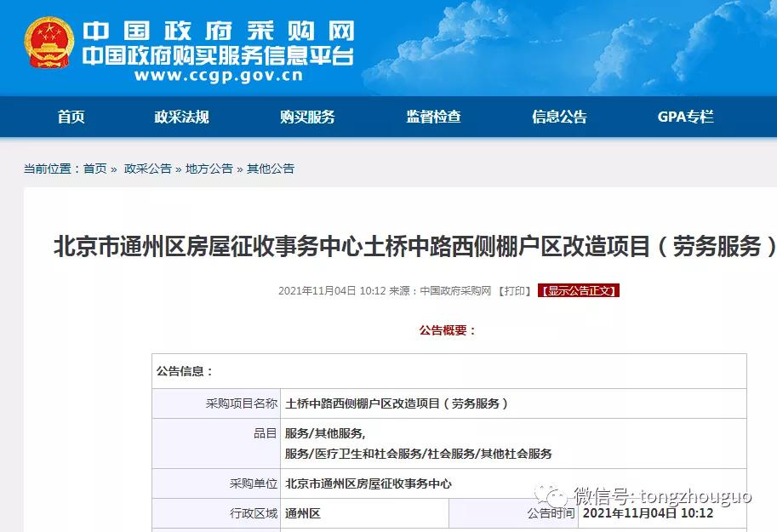
Task: Open the 购买服务 navigation menu item
Action: [x=308, y=117]
